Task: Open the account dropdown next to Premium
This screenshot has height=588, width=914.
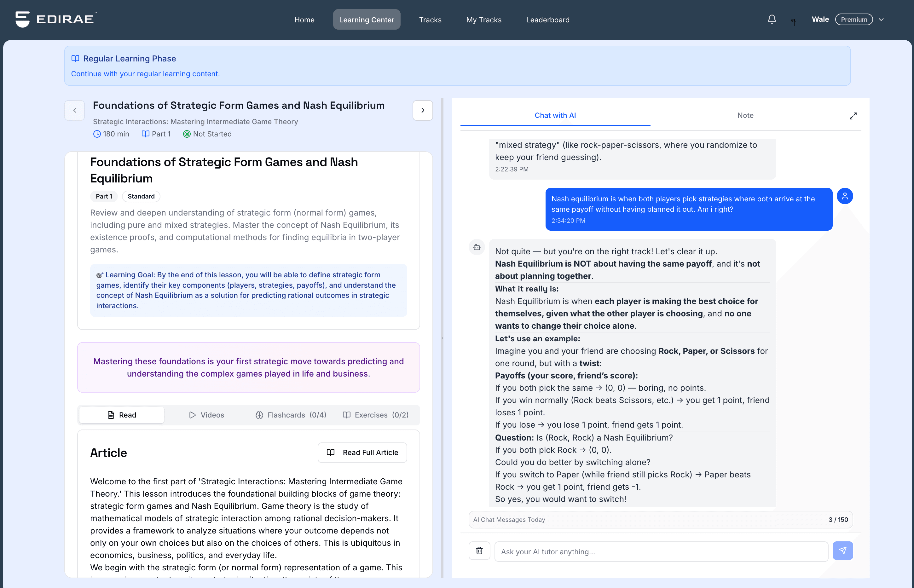Action: click(x=882, y=20)
